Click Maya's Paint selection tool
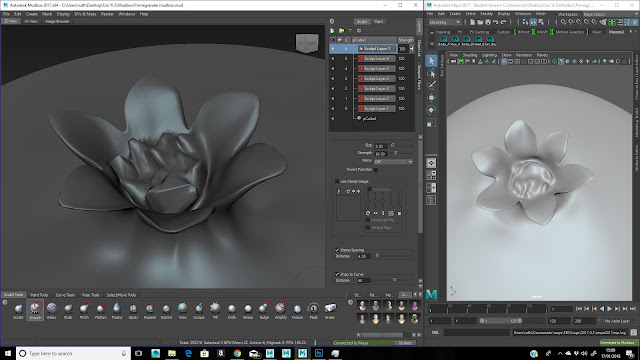The height and width of the screenshot is (360, 640). click(431, 85)
